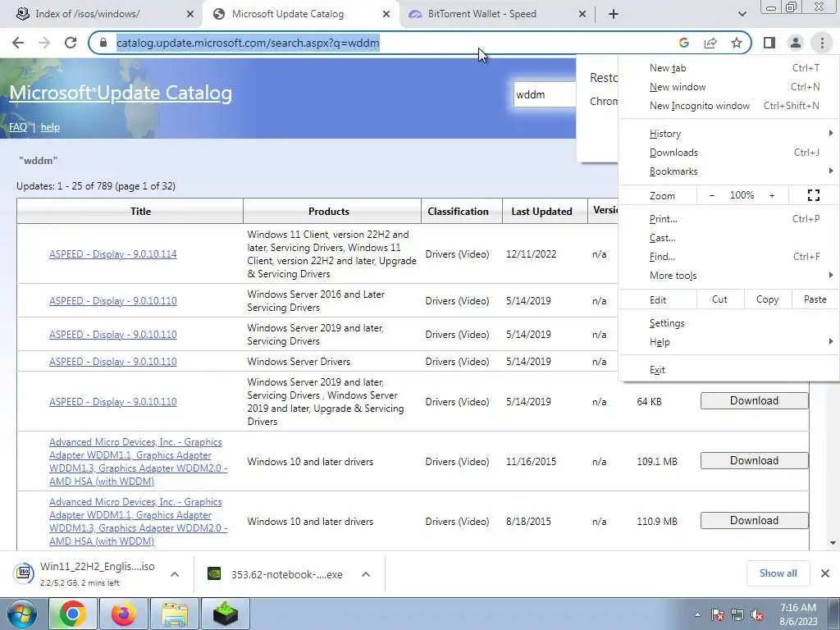Expand options for Win11_22H2 iso download

click(174, 574)
